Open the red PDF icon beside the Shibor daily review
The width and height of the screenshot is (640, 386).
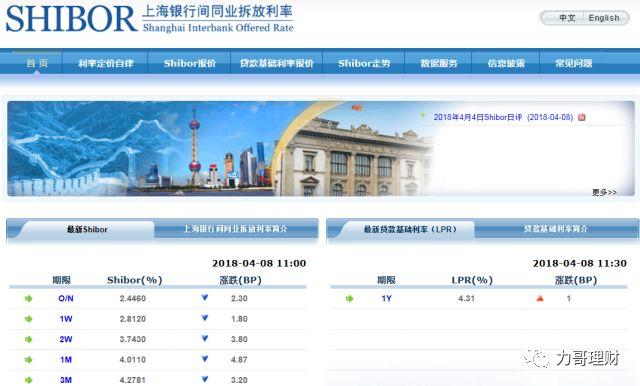(x=582, y=118)
